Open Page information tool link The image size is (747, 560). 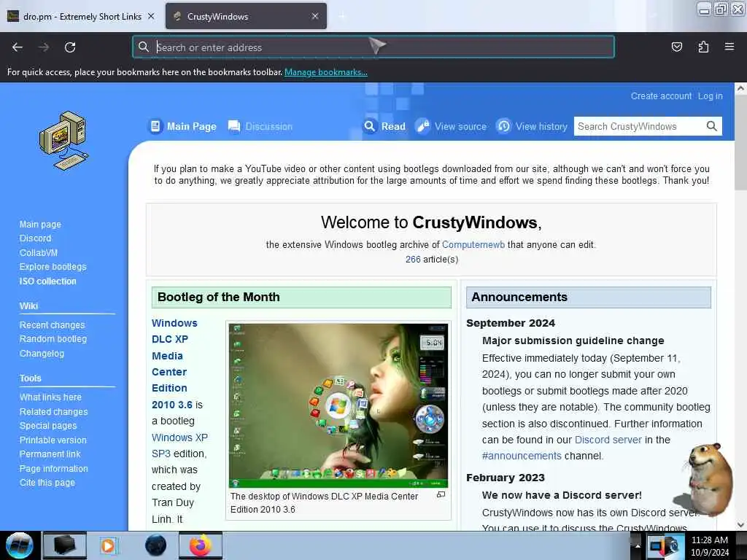click(x=54, y=469)
